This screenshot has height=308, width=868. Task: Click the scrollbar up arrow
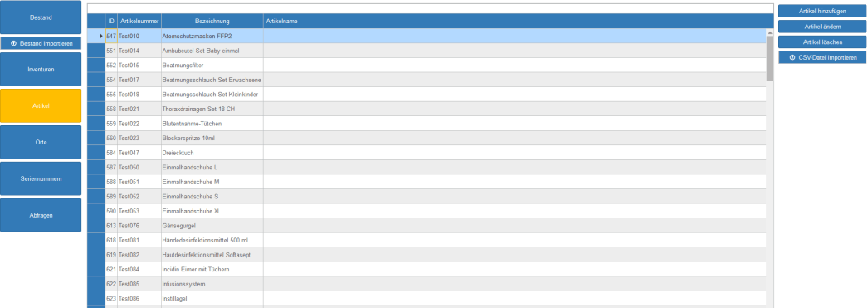770,32
